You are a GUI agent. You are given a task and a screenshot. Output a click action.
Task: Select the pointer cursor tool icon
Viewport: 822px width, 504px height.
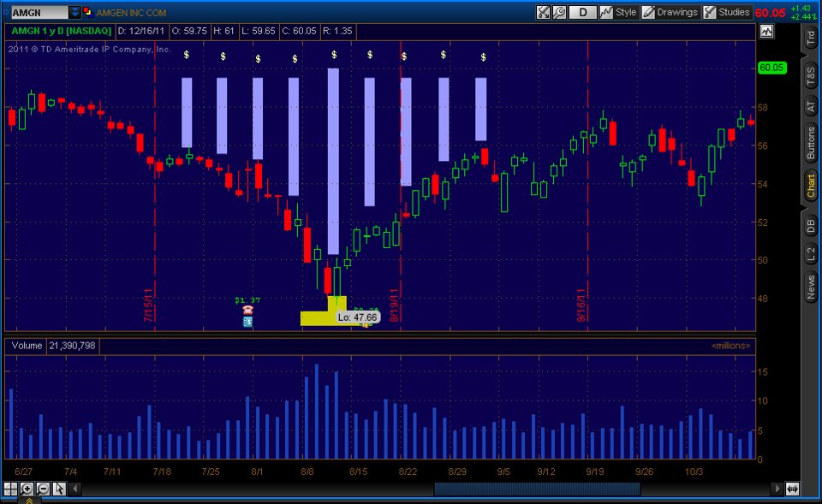[x=59, y=489]
